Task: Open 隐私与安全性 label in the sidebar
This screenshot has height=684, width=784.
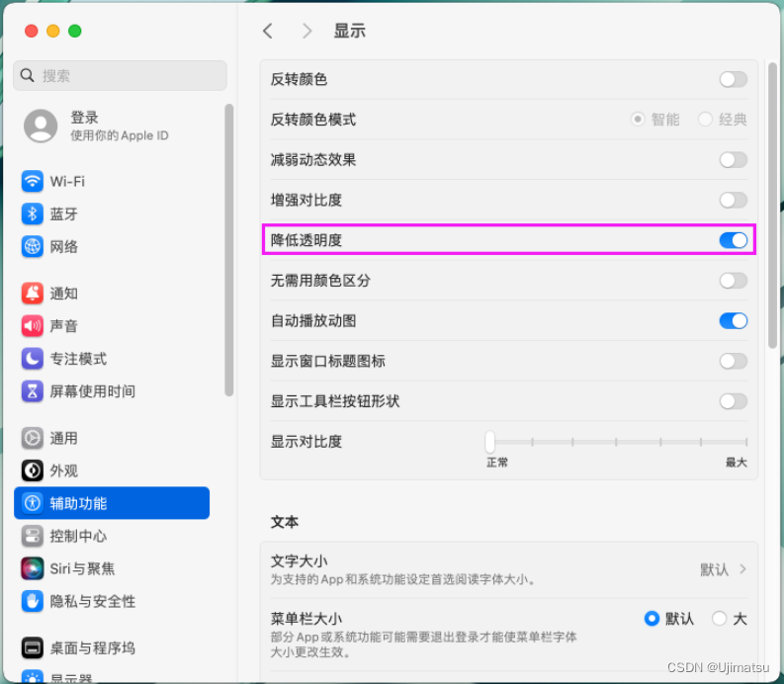Action: pyautogui.click(x=93, y=601)
